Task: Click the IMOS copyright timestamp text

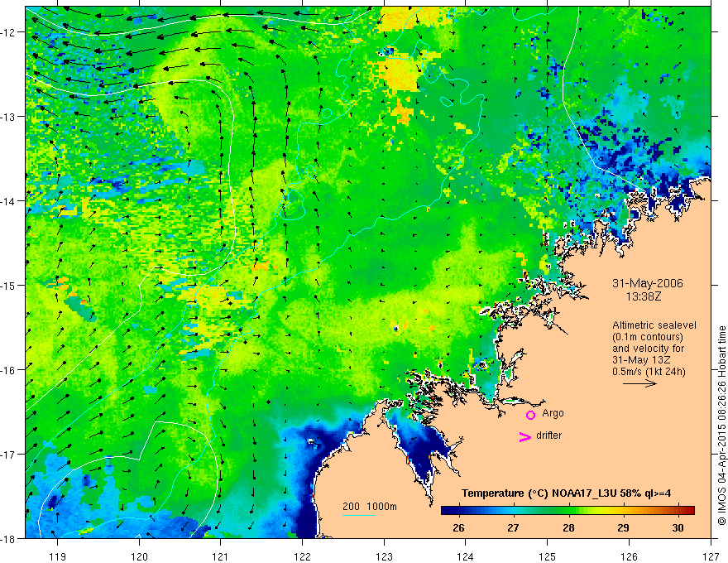Action: coord(721,426)
